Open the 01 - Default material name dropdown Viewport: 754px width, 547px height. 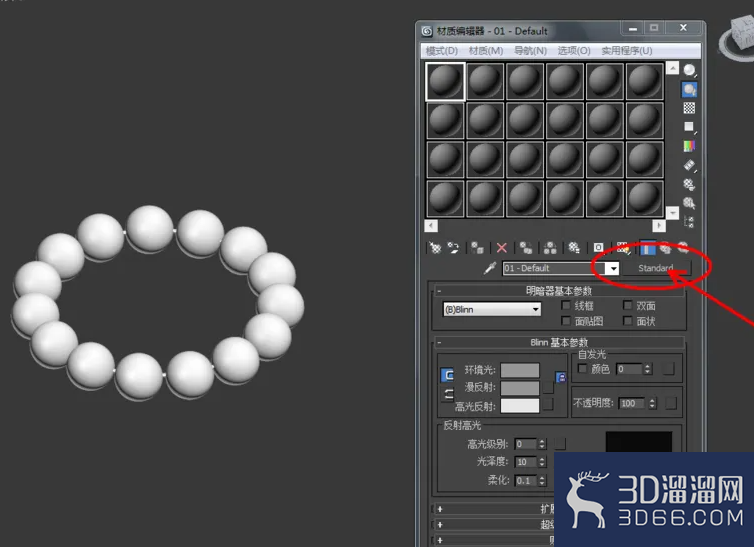point(612,269)
